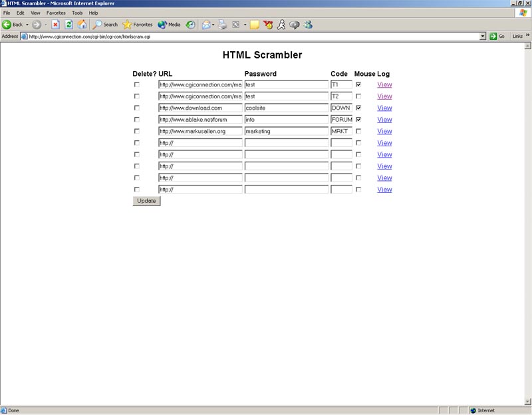Click scrollbar up arrow
The width and height of the screenshot is (532, 415).
click(x=527, y=46)
